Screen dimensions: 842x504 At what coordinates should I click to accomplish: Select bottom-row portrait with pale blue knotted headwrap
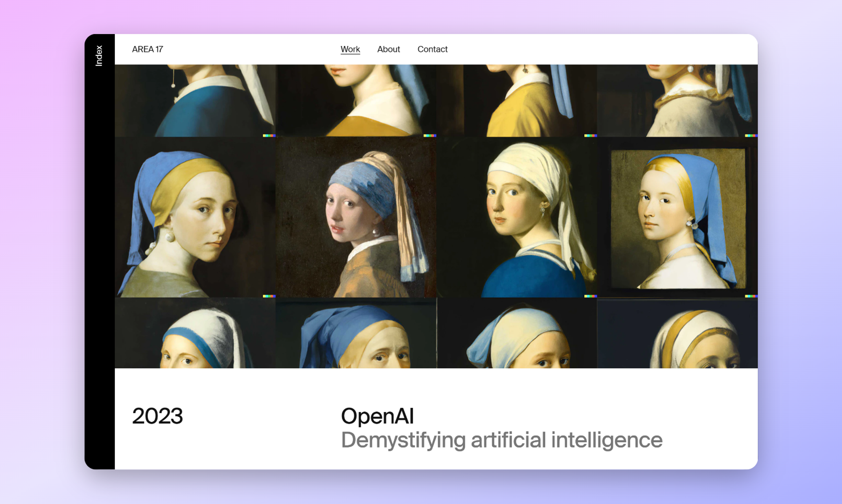click(517, 333)
